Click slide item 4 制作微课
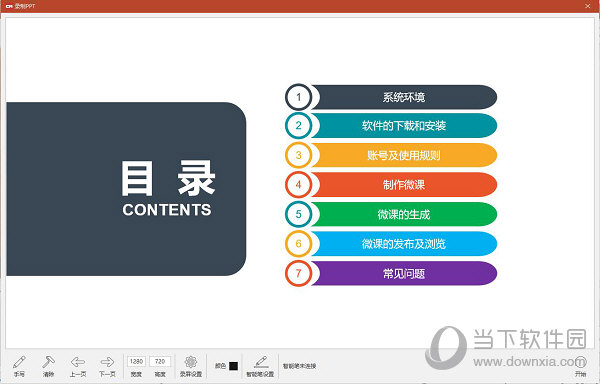600x384 pixels. [391, 185]
